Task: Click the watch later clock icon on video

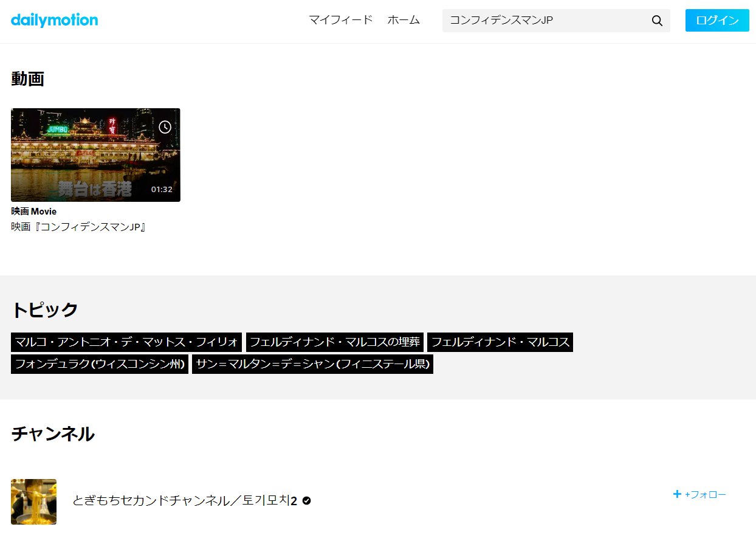Action: (165, 126)
